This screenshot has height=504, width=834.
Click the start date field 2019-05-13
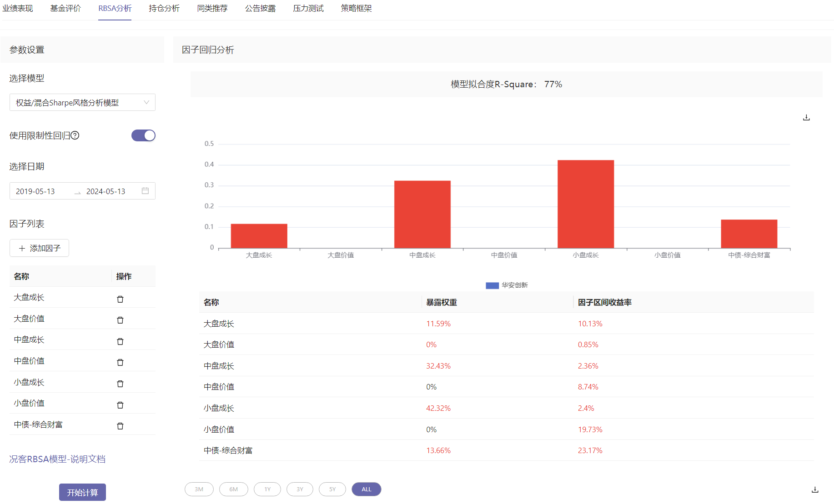(x=35, y=191)
